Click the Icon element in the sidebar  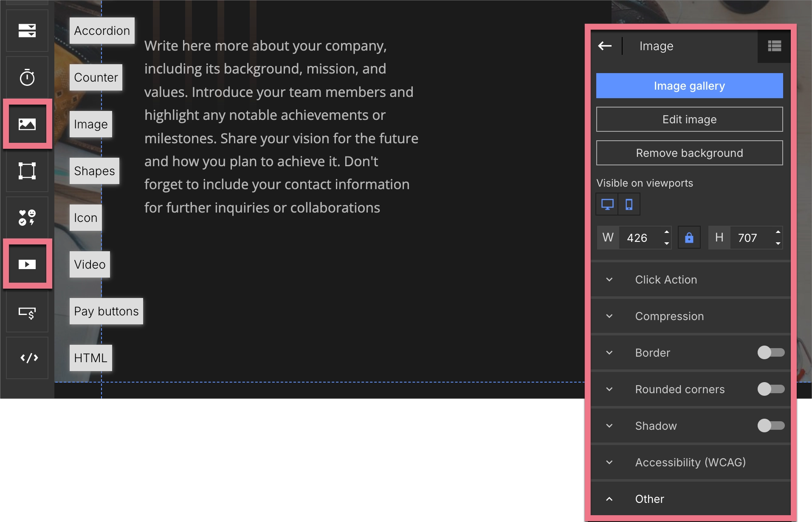27,217
